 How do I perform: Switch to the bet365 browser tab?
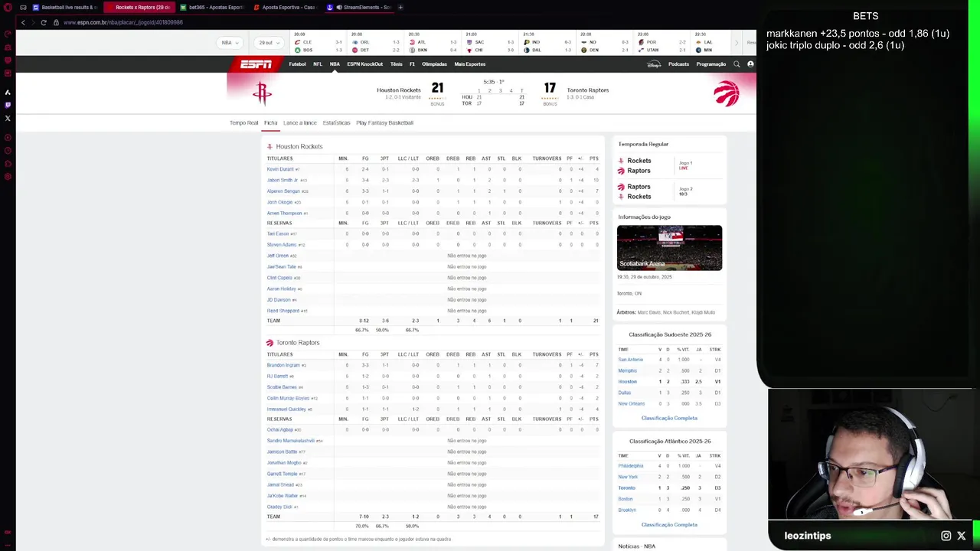point(214,7)
